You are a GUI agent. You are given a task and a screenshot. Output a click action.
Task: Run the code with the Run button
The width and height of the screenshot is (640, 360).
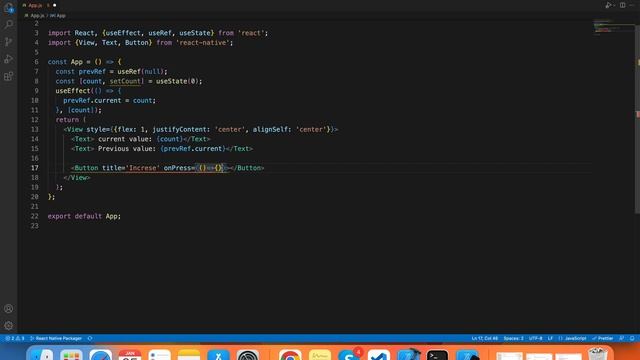(608, 5)
